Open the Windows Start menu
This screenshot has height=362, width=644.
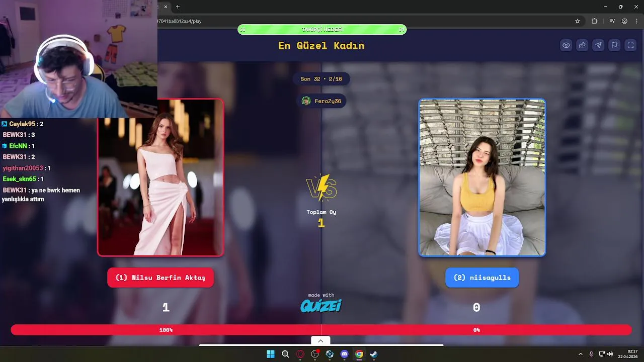coord(270,354)
